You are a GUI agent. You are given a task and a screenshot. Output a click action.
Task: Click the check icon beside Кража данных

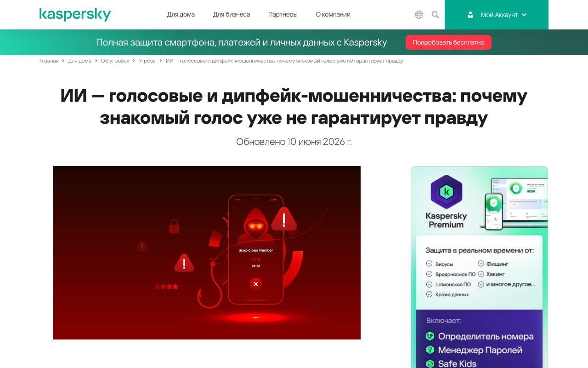coord(429,294)
